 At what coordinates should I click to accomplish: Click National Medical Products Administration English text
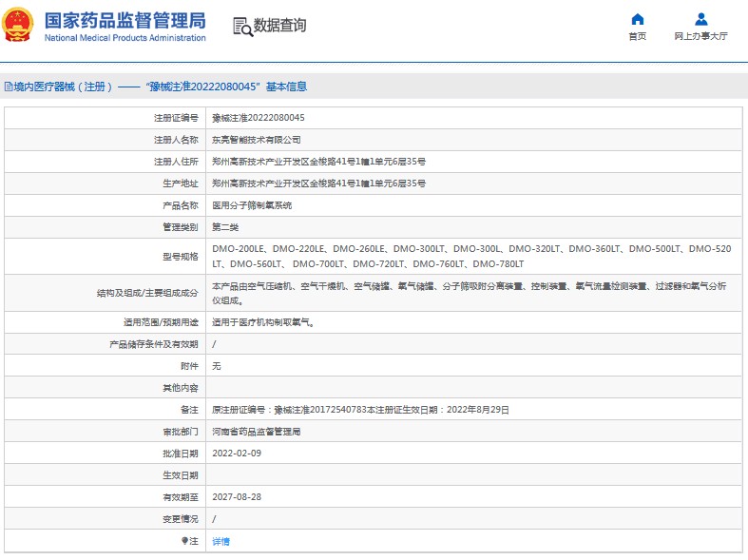coord(125,38)
